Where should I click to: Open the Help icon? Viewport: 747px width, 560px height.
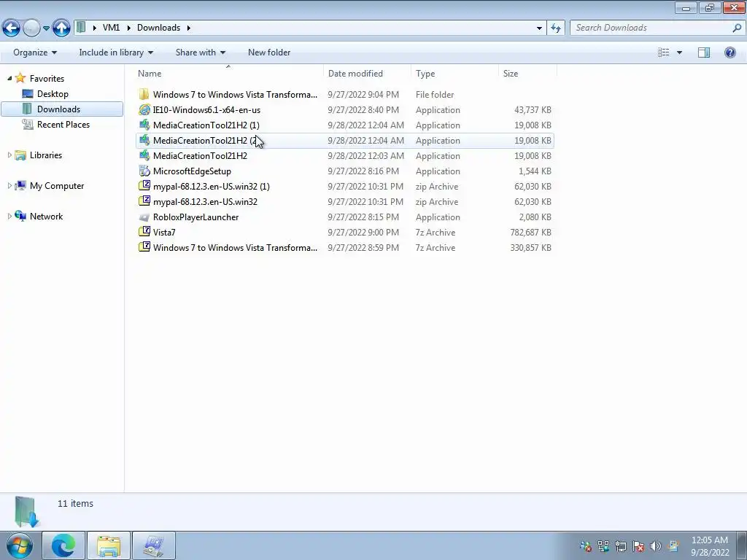tap(729, 52)
